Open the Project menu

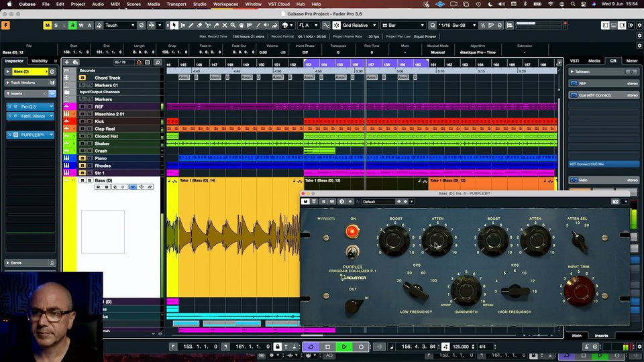[x=78, y=4]
